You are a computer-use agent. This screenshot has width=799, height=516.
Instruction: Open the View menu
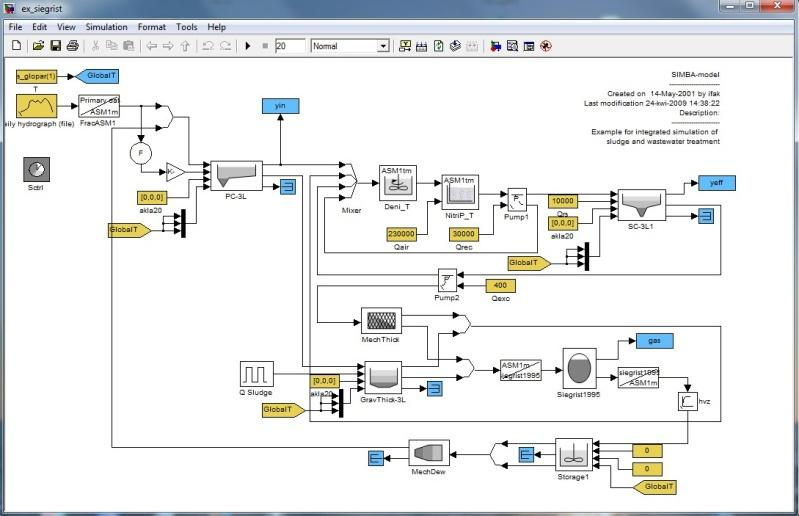click(x=66, y=27)
